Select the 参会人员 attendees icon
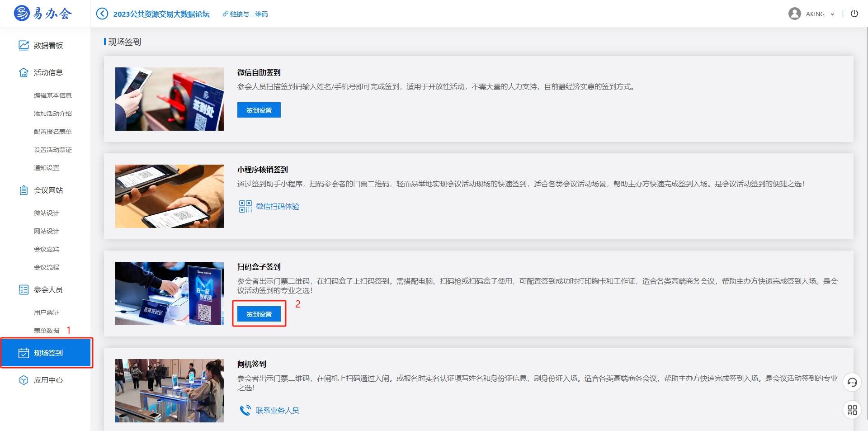This screenshot has width=868, height=431. (24, 289)
